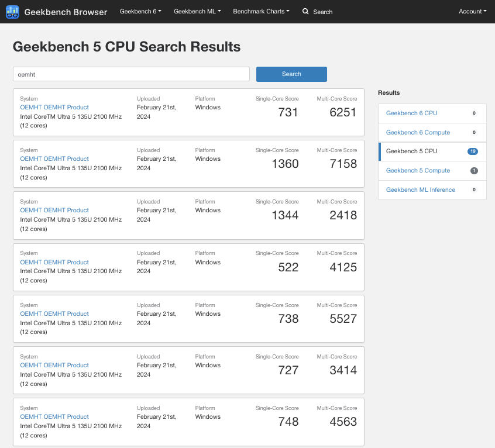Open OEMHT Product result with score 522
Viewport: 495px width, 448px height.
pyautogui.click(x=54, y=262)
